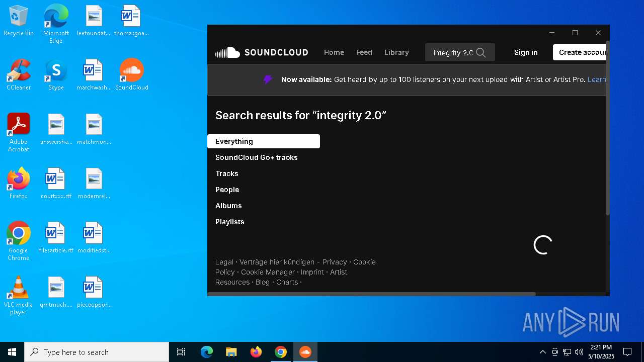The height and width of the screenshot is (362, 644).
Task: Click Task View taskbar icon
Action: (x=181, y=352)
